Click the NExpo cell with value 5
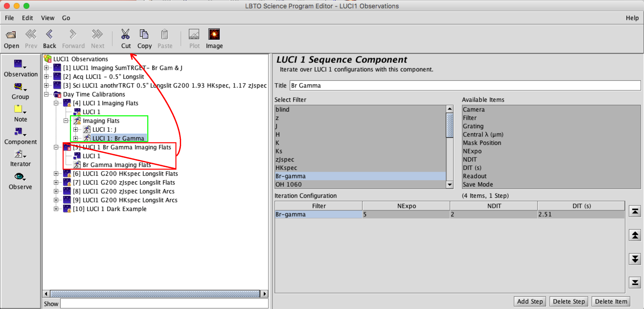 [406, 214]
